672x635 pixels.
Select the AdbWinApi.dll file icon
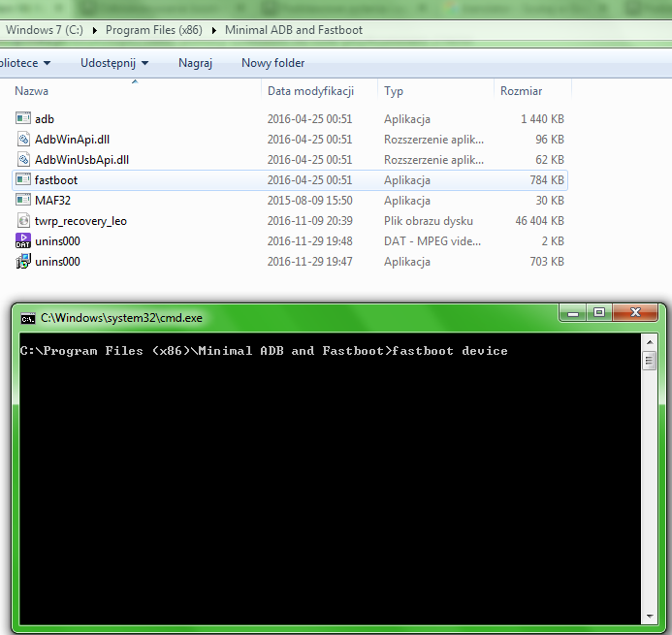coord(24,140)
